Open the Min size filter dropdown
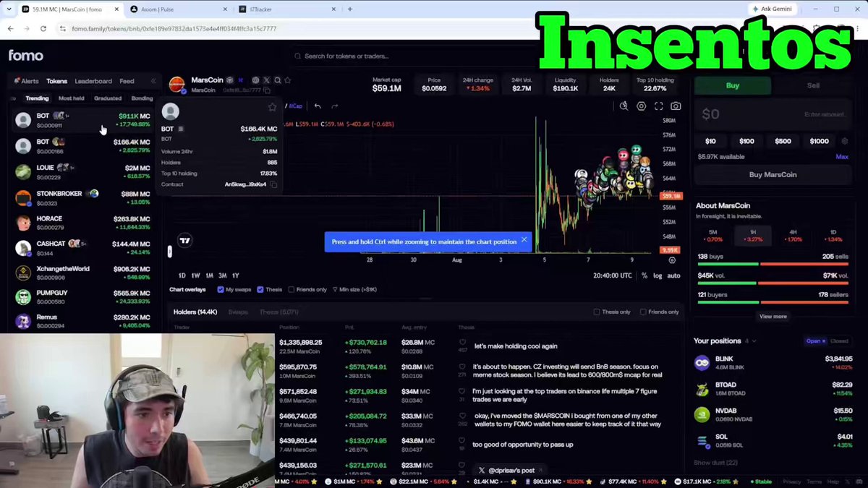 click(x=354, y=289)
